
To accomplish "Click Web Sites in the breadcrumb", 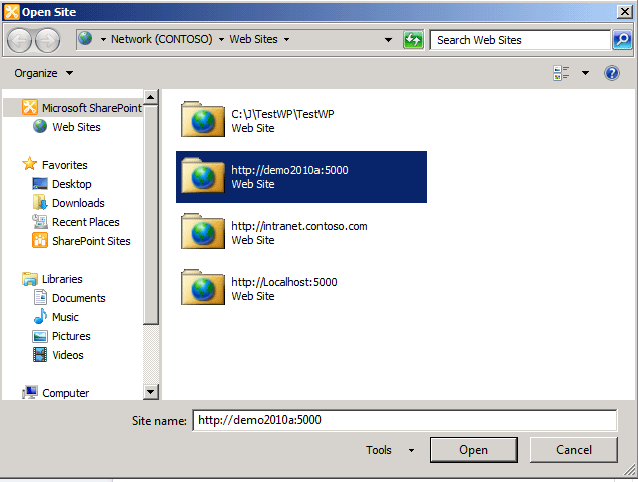I will coord(253,39).
